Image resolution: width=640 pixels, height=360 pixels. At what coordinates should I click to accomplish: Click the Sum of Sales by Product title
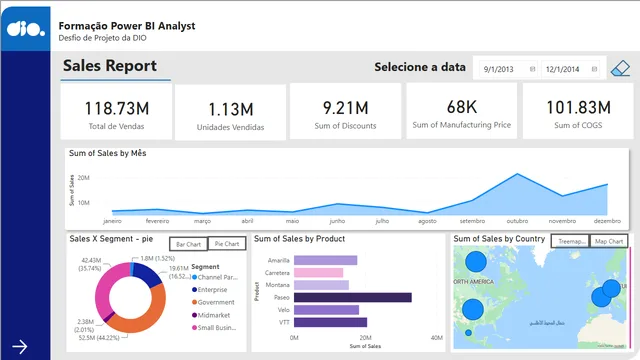(x=300, y=239)
